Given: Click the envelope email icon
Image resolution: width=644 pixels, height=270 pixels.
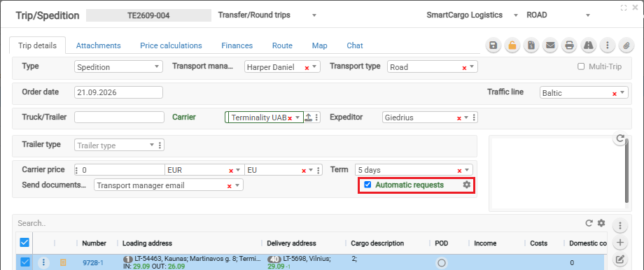Looking at the screenshot, I should pyautogui.click(x=550, y=45).
